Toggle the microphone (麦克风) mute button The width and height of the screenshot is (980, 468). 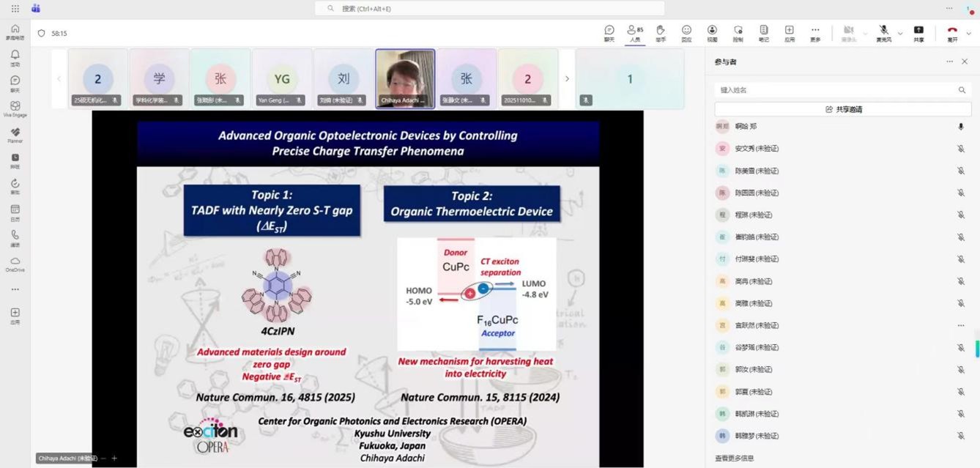(x=883, y=33)
